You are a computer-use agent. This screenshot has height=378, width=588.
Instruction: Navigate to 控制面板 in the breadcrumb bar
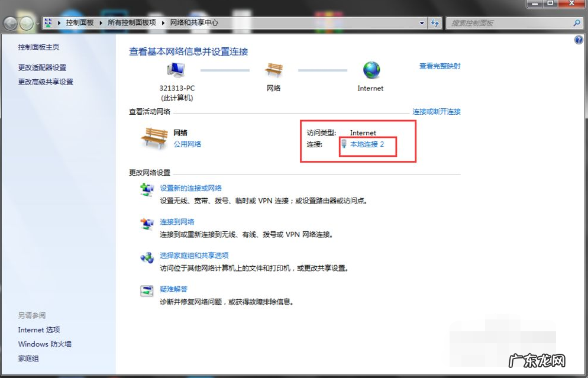(79, 23)
